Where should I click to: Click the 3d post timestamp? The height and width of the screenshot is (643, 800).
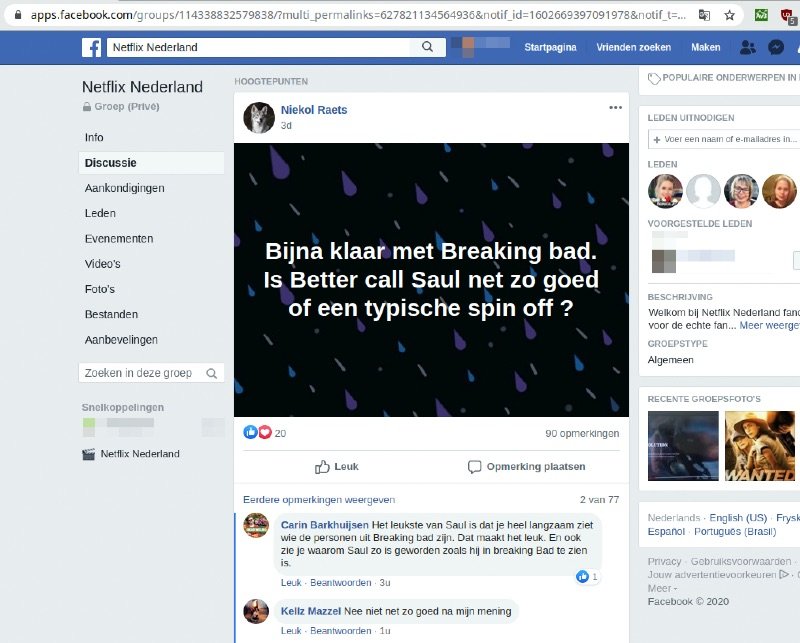click(286, 126)
